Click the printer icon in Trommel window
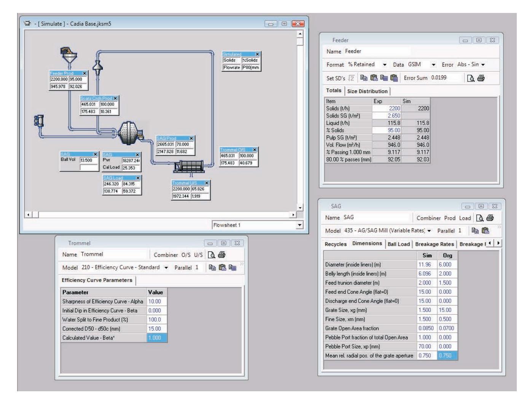Image resolution: width=532 pixels, height=405 pixels. tap(222, 255)
